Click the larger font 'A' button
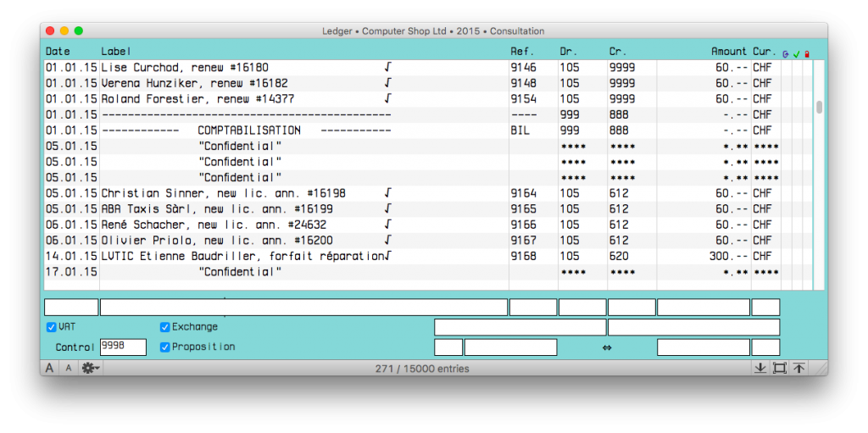Screen dimensions: 868x433 [50, 369]
